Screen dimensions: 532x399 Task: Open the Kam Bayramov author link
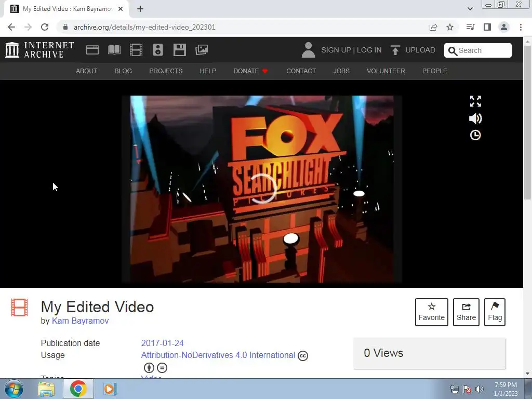pos(80,321)
